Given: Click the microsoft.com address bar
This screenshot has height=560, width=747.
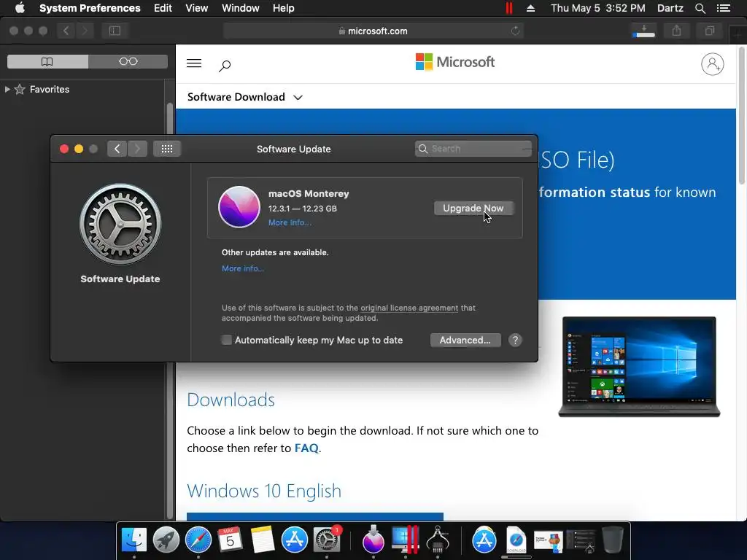Looking at the screenshot, I should (x=373, y=31).
